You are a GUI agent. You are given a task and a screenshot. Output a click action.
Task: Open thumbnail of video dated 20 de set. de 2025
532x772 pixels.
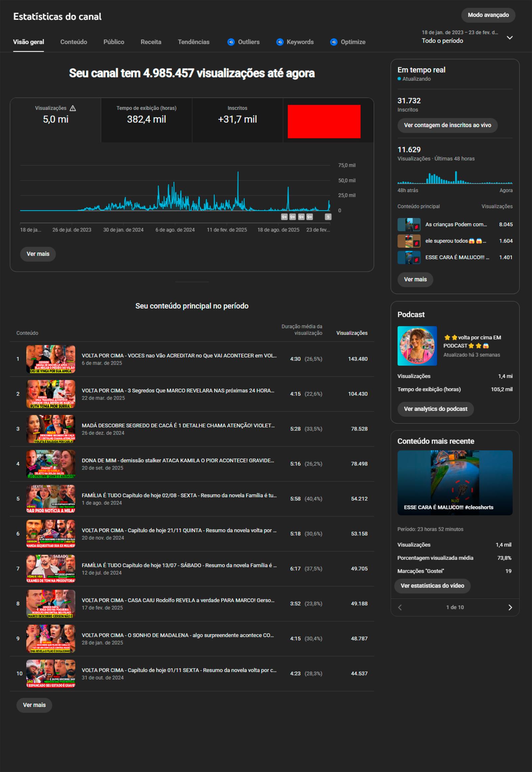coord(51,464)
